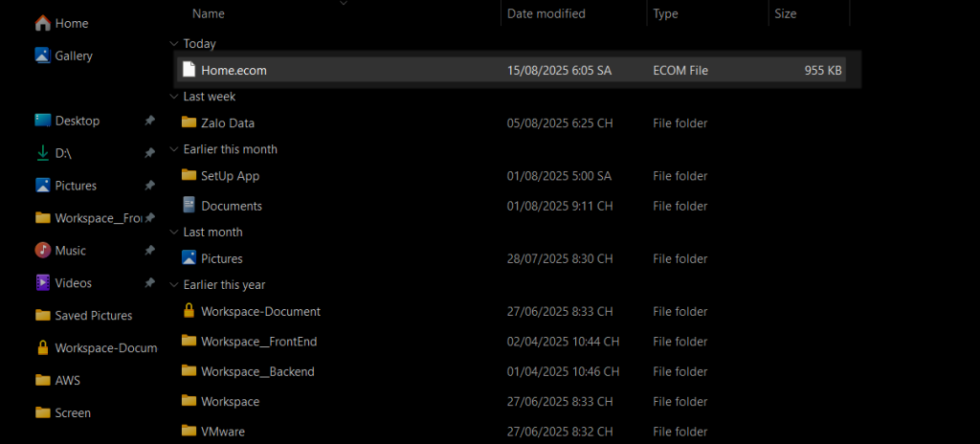The image size is (980, 444).
Task: Collapse the Earlier this year group
Action: coord(173,285)
